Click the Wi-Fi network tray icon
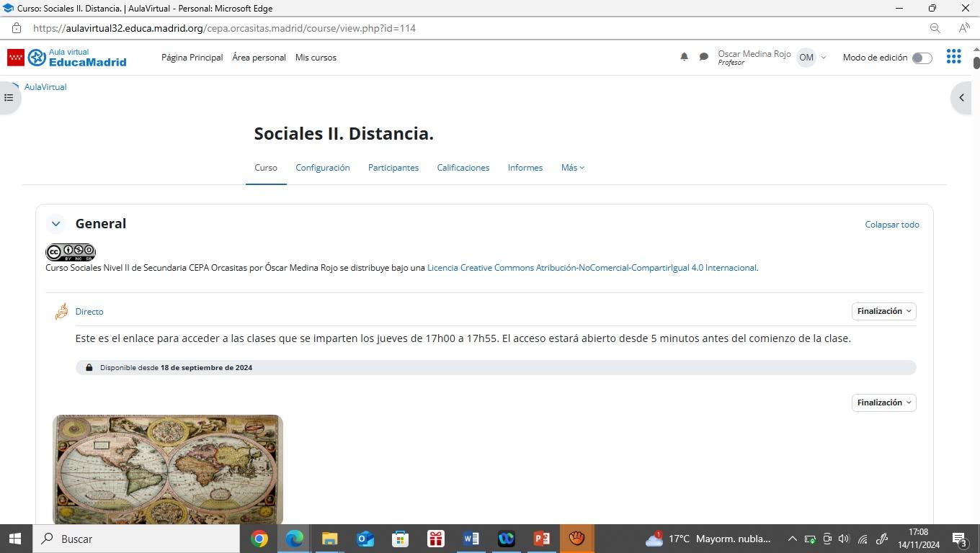Image resolution: width=980 pixels, height=553 pixels. tap(863, 539)
